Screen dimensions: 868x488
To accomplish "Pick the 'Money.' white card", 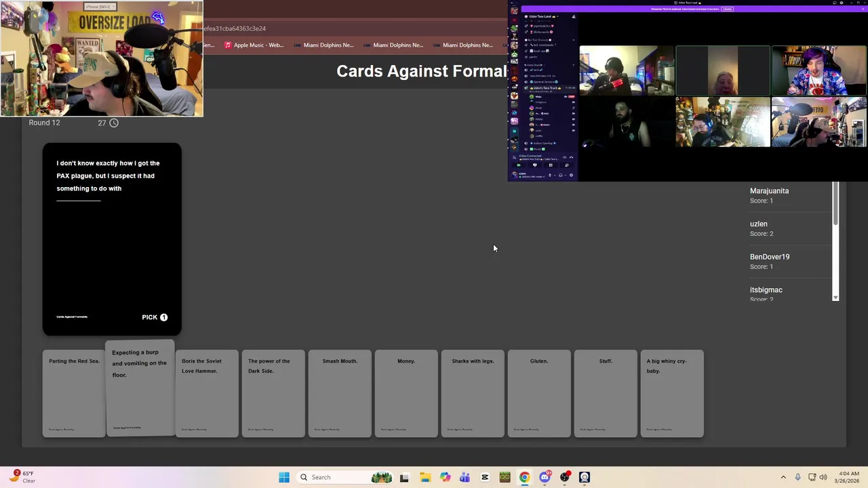I will [406, 393].
